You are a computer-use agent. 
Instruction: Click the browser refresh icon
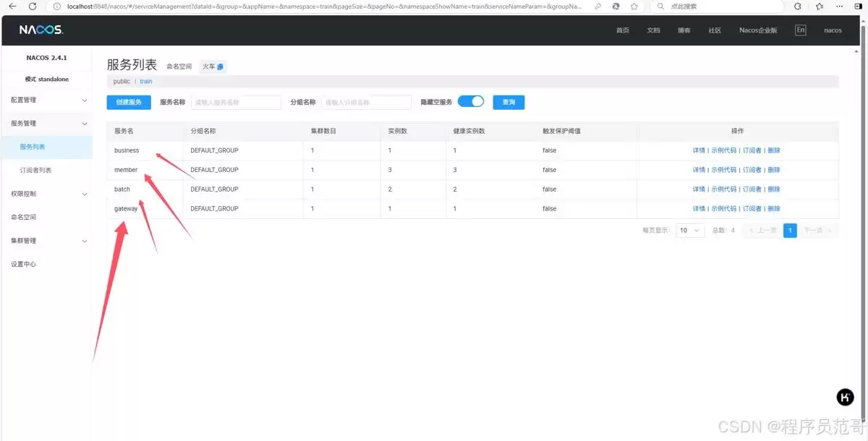(x=33, y=6)
